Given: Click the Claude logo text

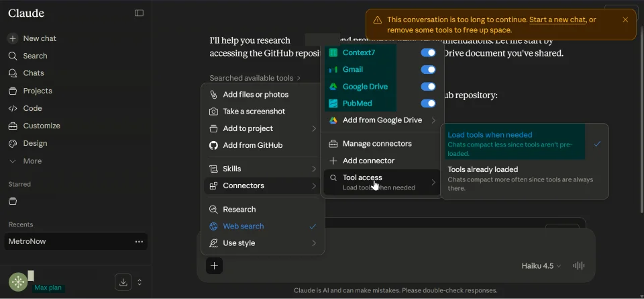Looking at the screenshot, I should [x=26, y=13].
